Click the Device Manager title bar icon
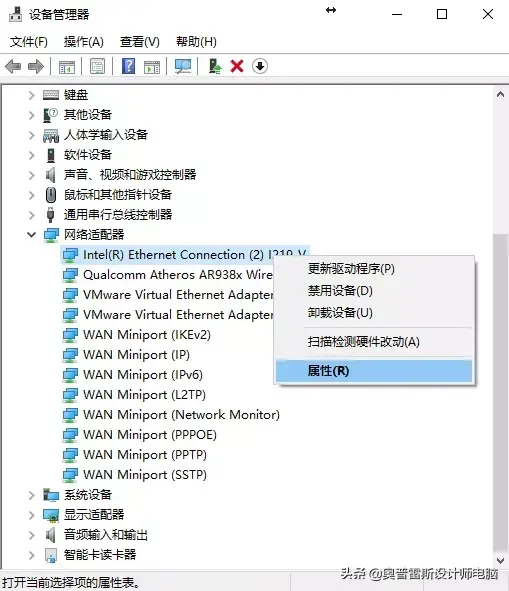Viewport: 509px width, 591px height. [15, 14]
